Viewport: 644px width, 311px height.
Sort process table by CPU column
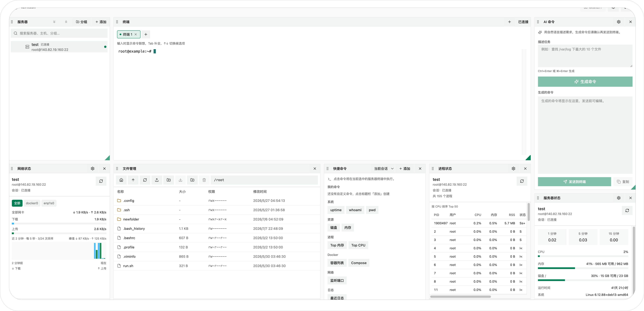tap(478, 215)
